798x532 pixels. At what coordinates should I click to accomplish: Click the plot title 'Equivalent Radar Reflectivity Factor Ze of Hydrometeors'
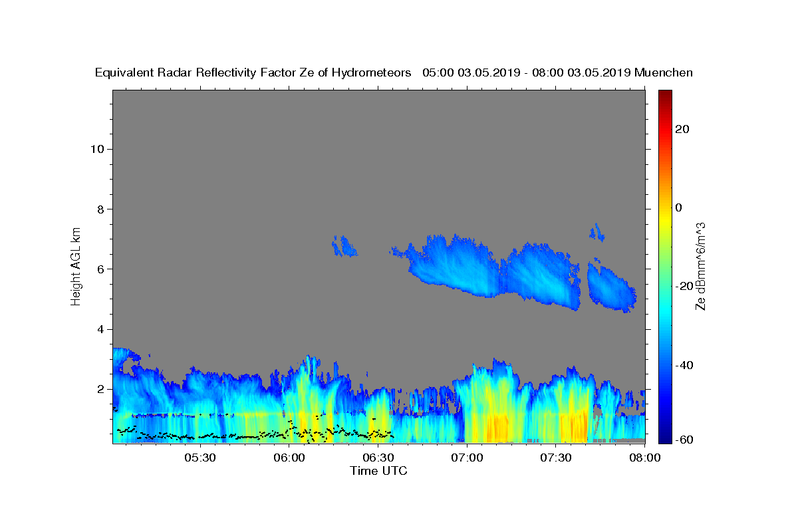coord(253,72)
